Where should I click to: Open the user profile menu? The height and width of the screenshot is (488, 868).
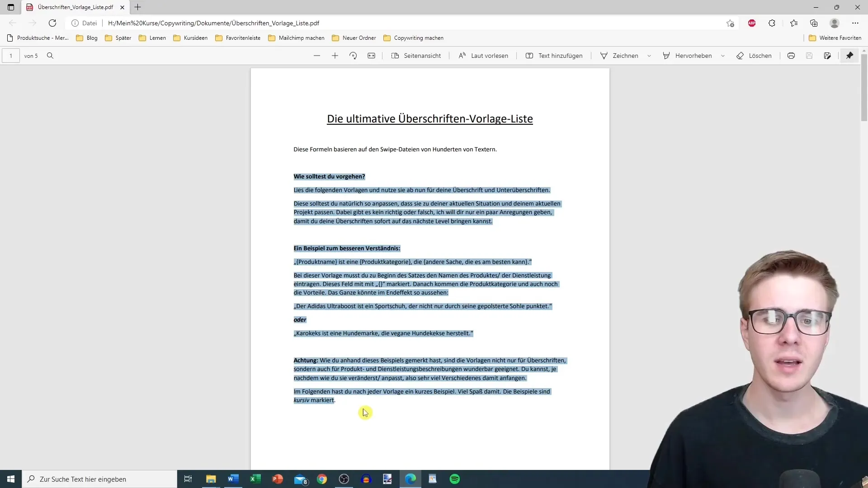[x=835, y=23]
